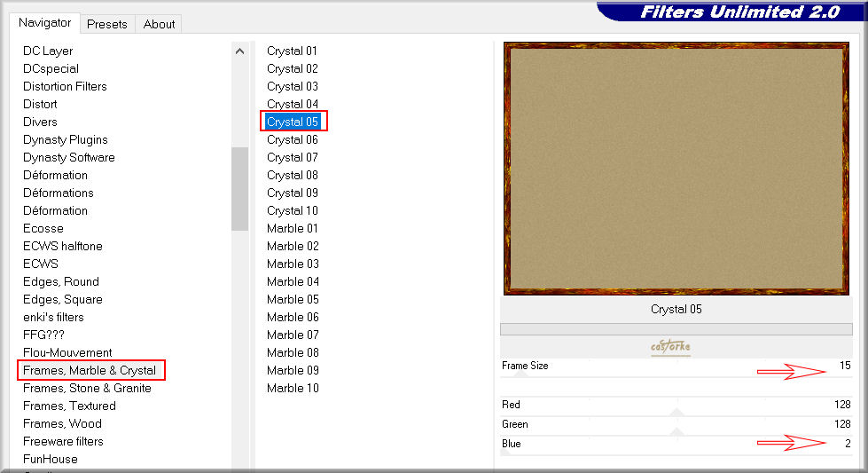Click the Red slider handle
The height and width of the screenshot is (473, 868).
(x=676, y=412)
